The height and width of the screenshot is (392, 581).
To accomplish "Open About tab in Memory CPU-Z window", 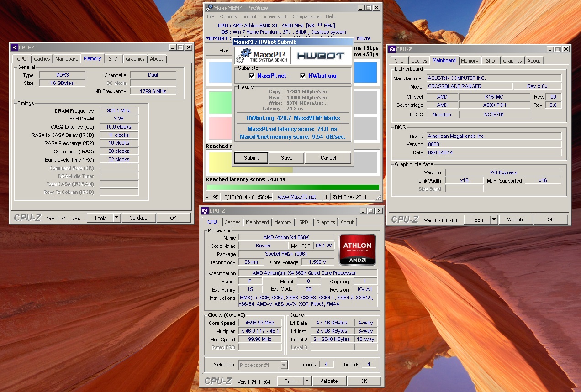I will coord(157,59).
